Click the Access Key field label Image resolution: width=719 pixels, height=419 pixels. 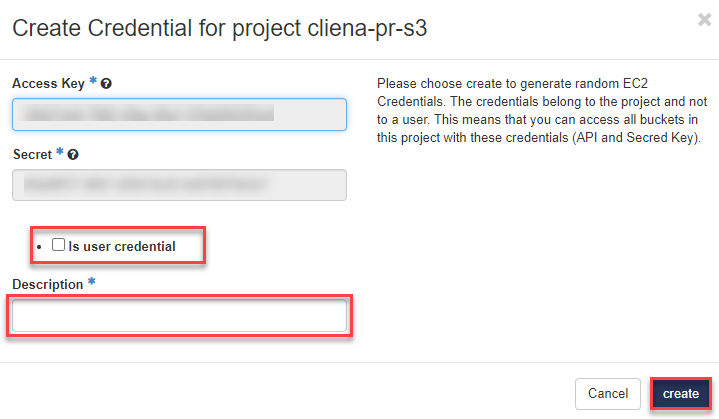click(x=49, y=84)
